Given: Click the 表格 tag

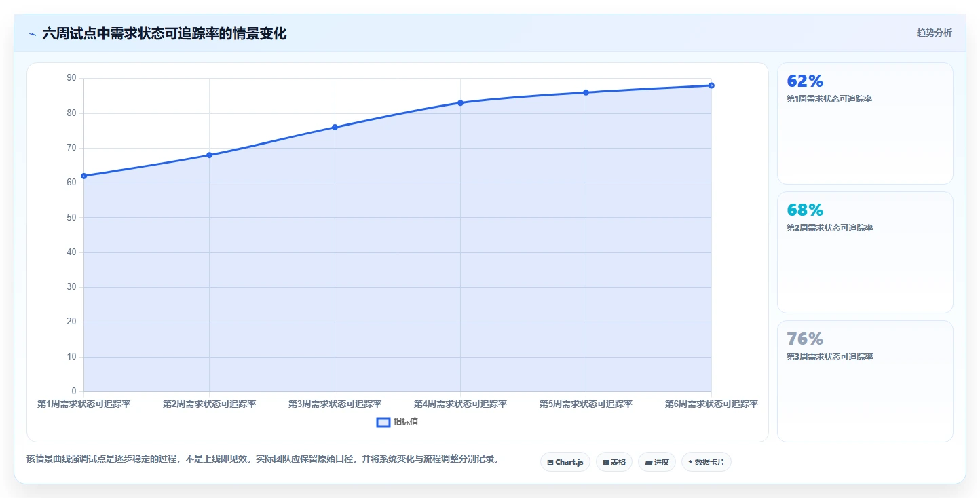Looking at the screenshot, I should click(614, 462).
